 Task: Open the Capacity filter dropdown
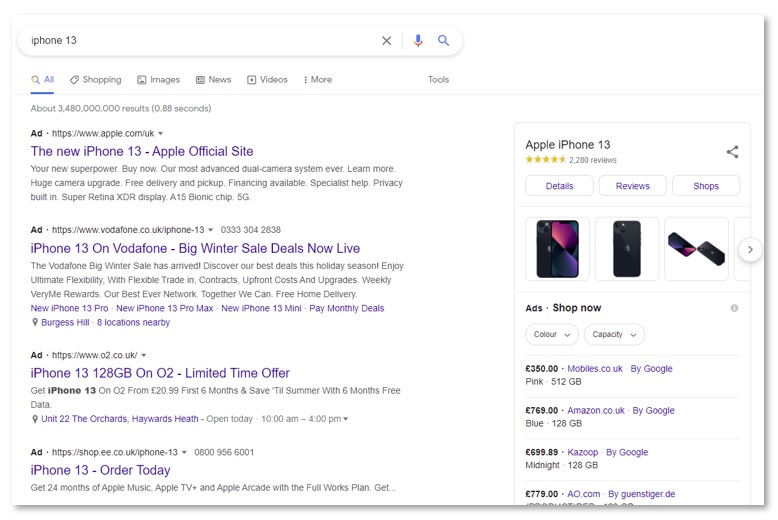tap(614, 334)
